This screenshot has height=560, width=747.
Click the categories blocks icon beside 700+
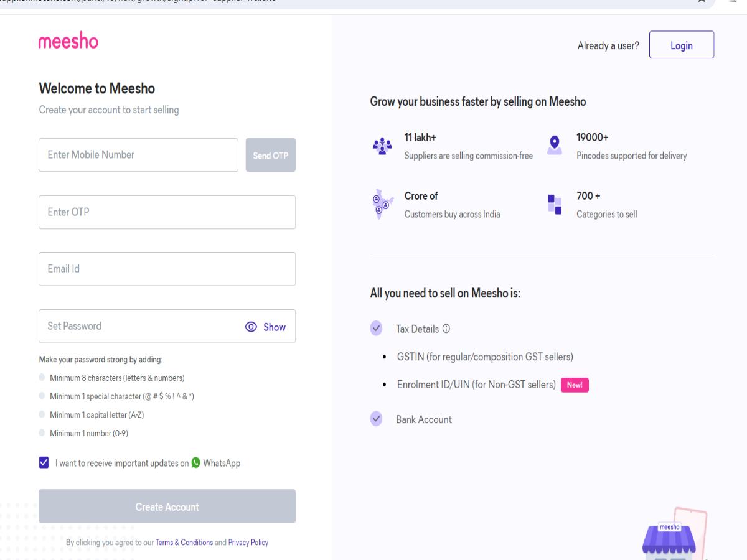point(554,205)
